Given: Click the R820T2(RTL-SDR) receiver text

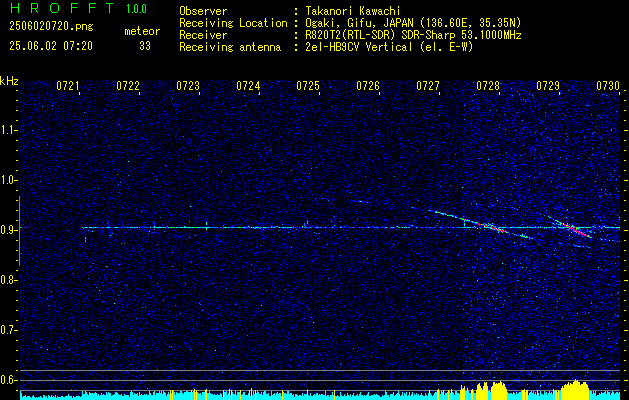Looking at the screenshot, I should point(413,35).
